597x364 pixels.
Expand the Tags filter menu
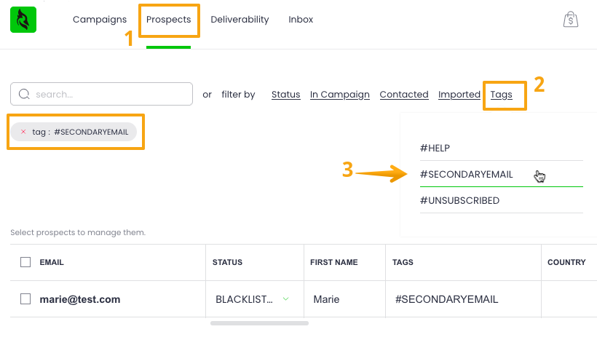501,95
